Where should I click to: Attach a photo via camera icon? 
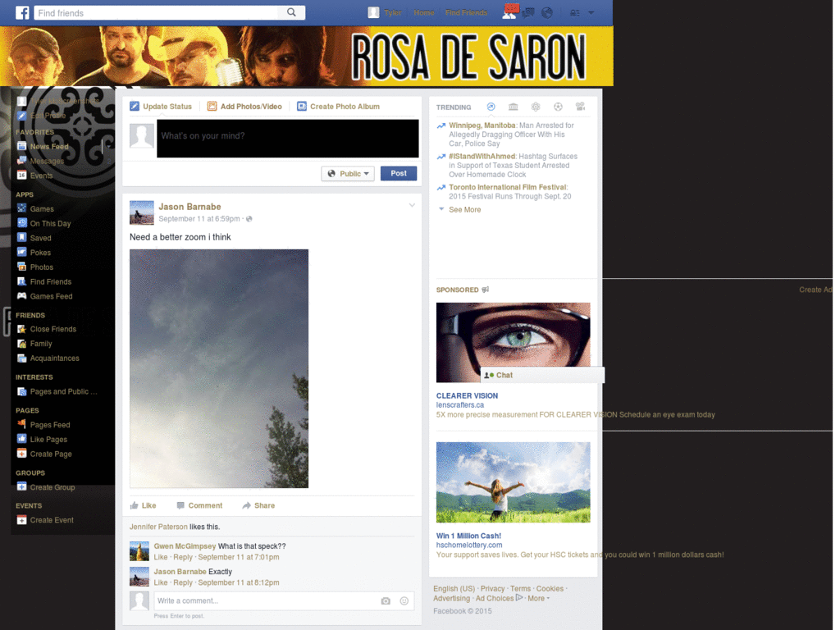pyautogui.click(x=386, y=601)
